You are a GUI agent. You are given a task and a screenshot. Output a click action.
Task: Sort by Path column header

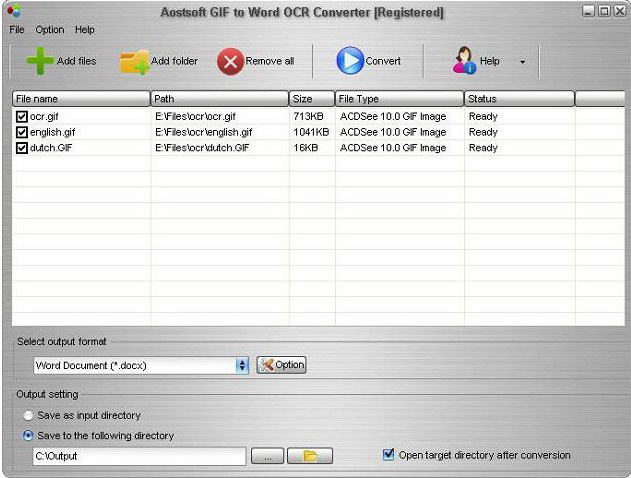coord(219,99)
